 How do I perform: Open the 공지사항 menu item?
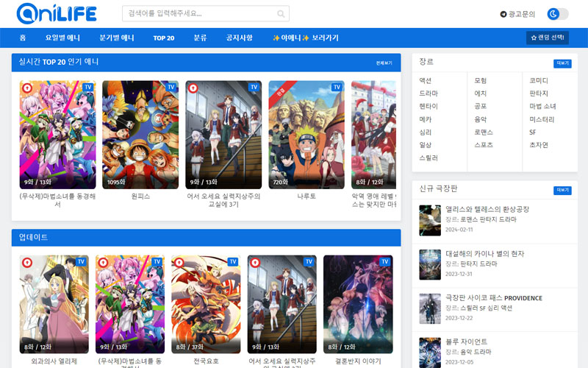(x=240, y=38)
